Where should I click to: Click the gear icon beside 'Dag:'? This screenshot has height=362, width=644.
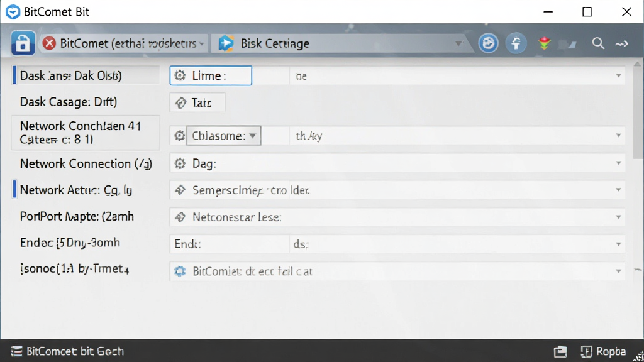[180, 163]
